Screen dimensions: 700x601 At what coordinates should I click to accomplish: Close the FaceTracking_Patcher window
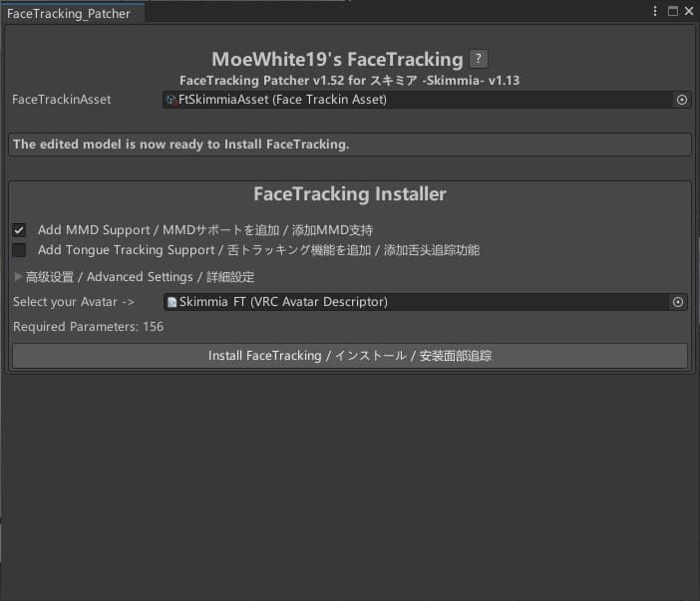pyautogui.click(x=688, y=11)
